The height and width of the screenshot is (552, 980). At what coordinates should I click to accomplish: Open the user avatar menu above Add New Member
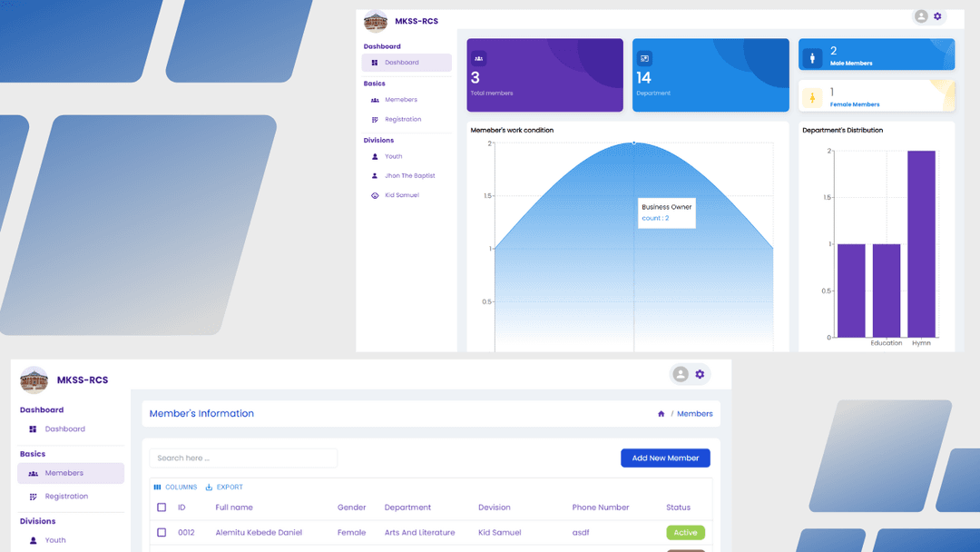[681, 374]
